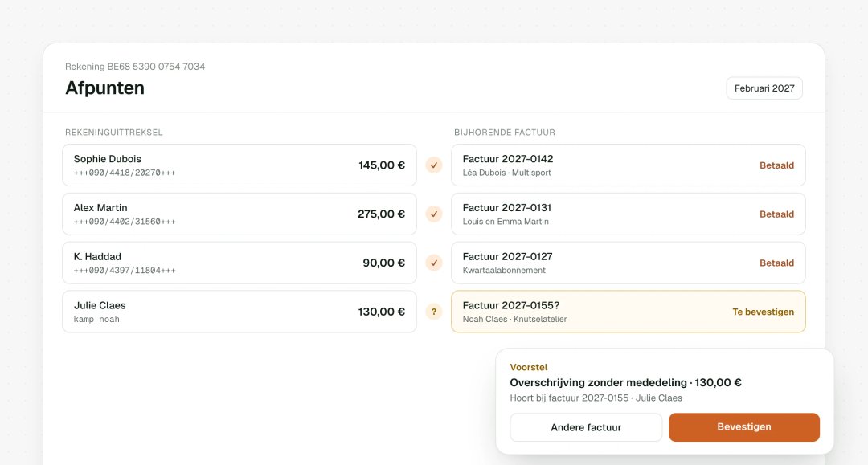This screenshot has height=465, width=868.
Task: Click the 130,00 € amount in Julie Claes row
Action: pyautogui.click(x=382, y=312)
